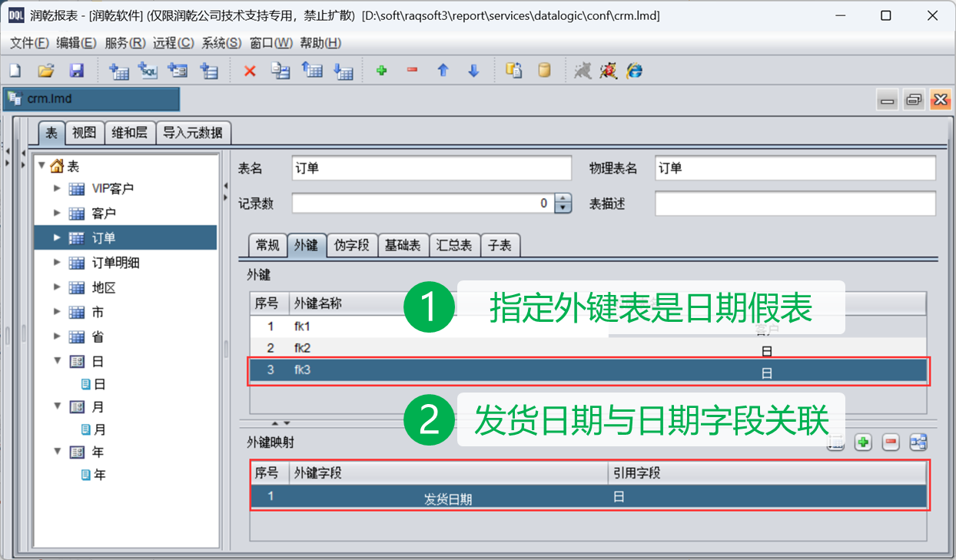The image size is (956, 560).
Task: Click the copy table icon beside the red X
Action: 280,71
